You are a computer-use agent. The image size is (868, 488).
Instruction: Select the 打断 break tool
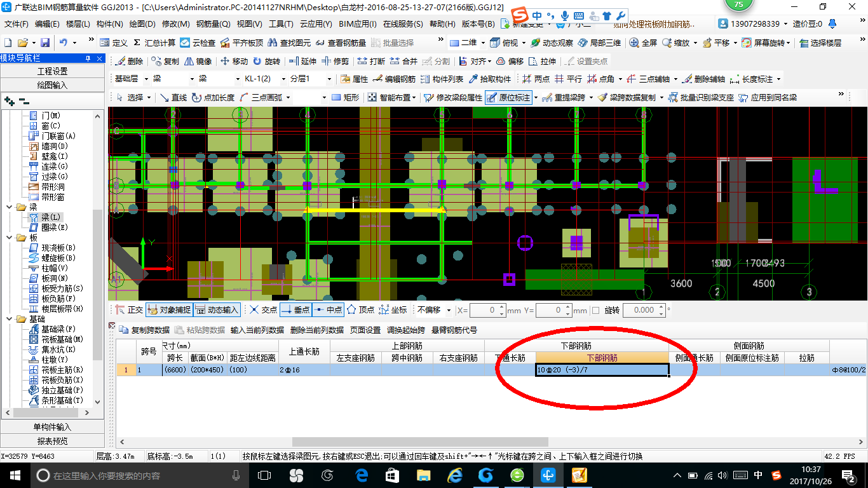[x=371, y=61]
